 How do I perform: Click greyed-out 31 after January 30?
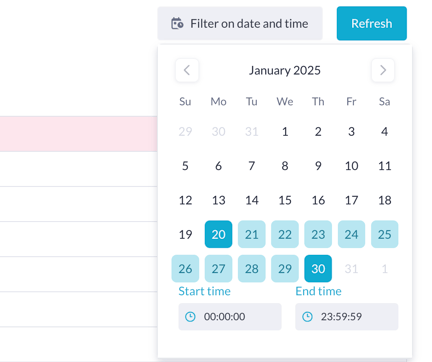pyautogui.click(x=351, y=269)
